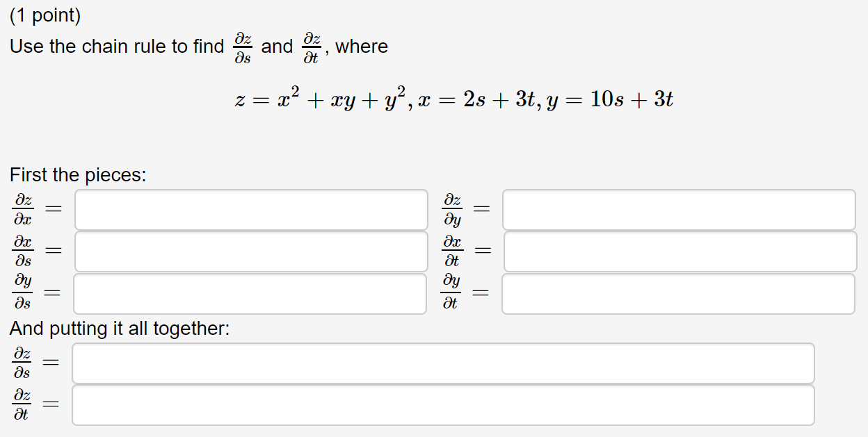Click the ∂y/∂t answer field
The image size is (868, 437).
click(x=680, y=294)
